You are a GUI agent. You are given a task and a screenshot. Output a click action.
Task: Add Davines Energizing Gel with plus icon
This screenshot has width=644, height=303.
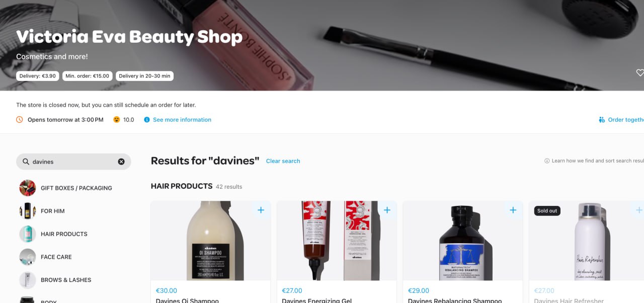click(387, 210)
